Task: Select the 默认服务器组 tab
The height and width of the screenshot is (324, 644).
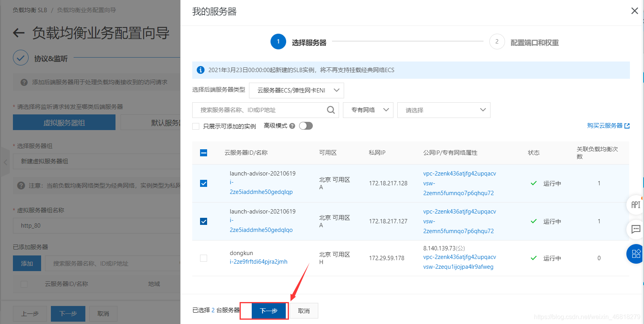Action: point(151,123)
